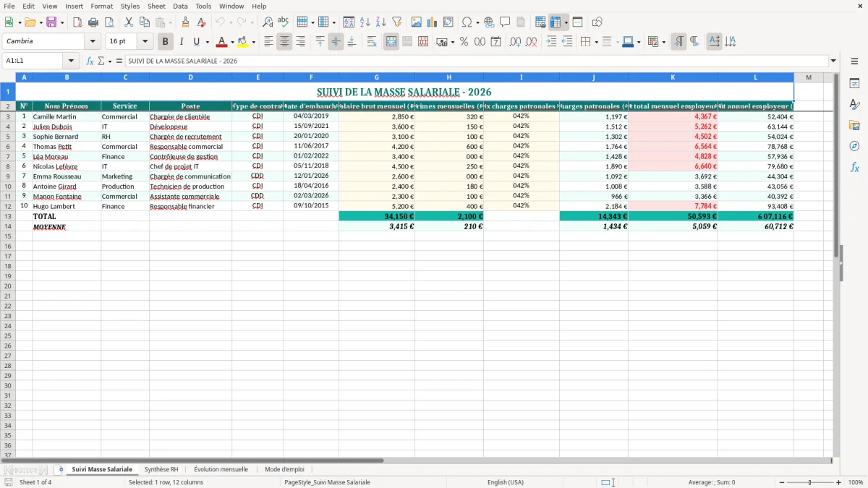Toggle Bold formatting
This screenshot has width=868, height=488.
click(166, 42)
